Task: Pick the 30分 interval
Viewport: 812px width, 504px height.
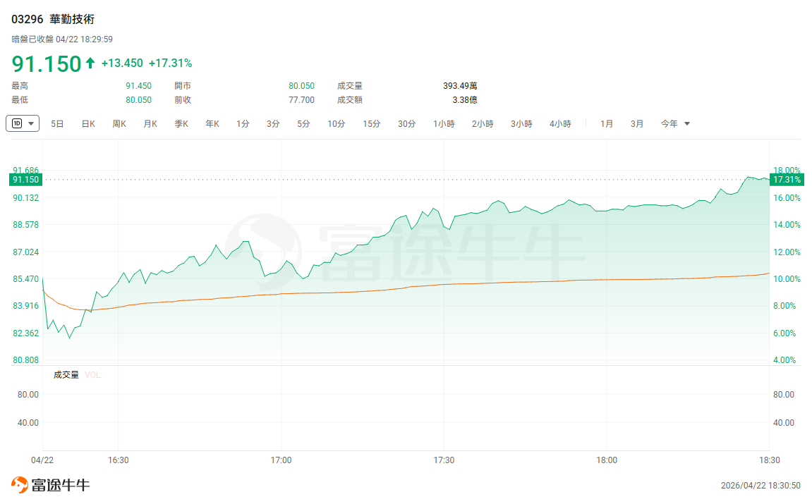Action: click(406, 123)
